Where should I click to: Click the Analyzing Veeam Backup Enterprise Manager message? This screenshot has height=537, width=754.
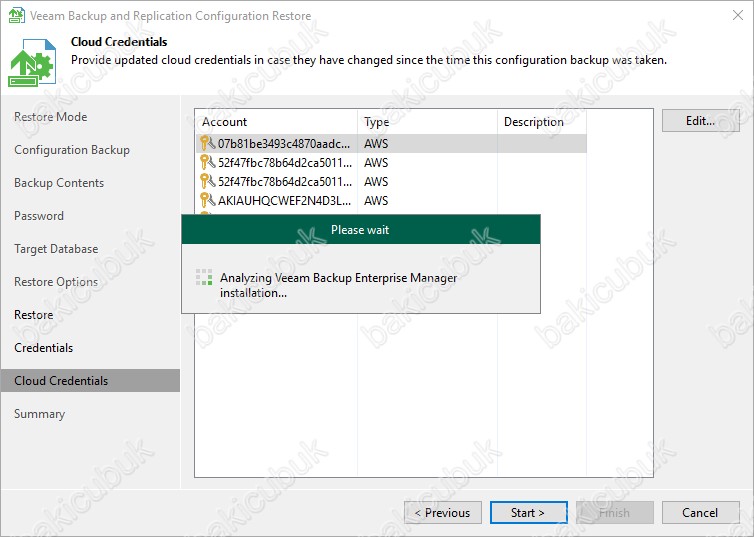339,285
